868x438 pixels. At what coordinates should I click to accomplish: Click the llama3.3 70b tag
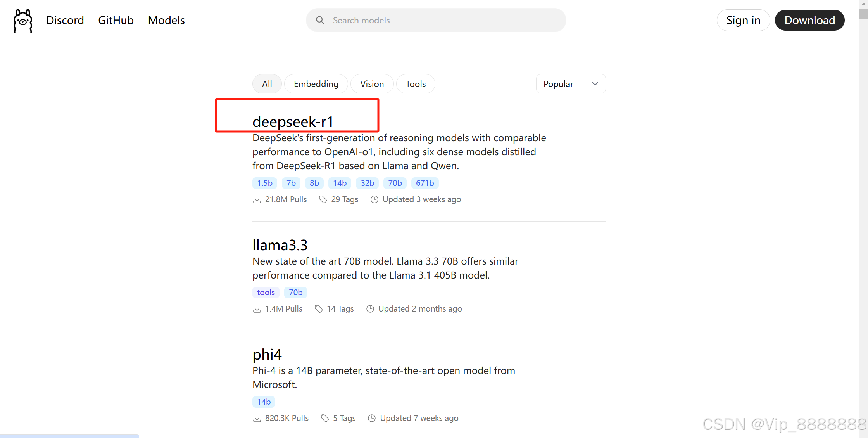pyautogui.click(x=295, y=293)
